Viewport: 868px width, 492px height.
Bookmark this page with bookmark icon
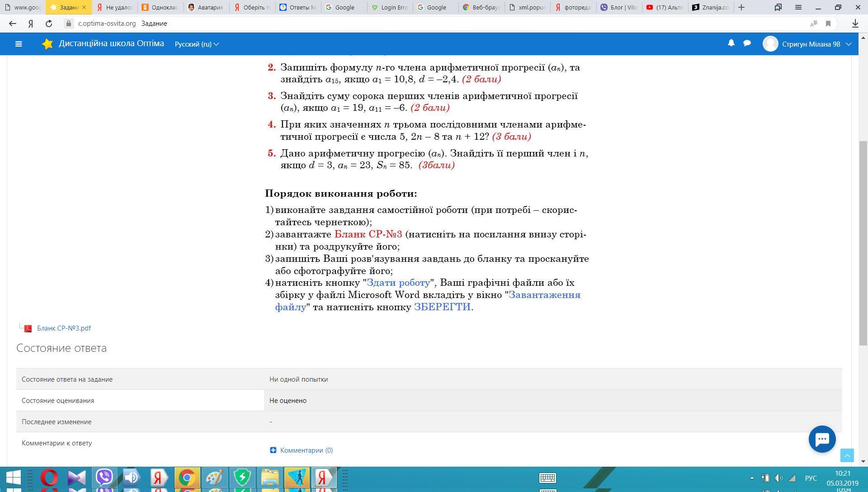pyautogui.click(x=828, y=24)
